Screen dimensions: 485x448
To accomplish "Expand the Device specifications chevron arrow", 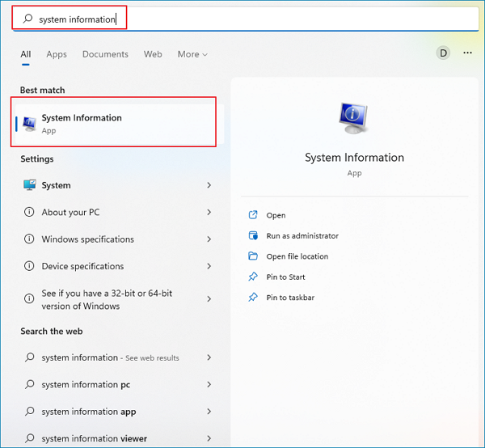I will click(209, 266).
